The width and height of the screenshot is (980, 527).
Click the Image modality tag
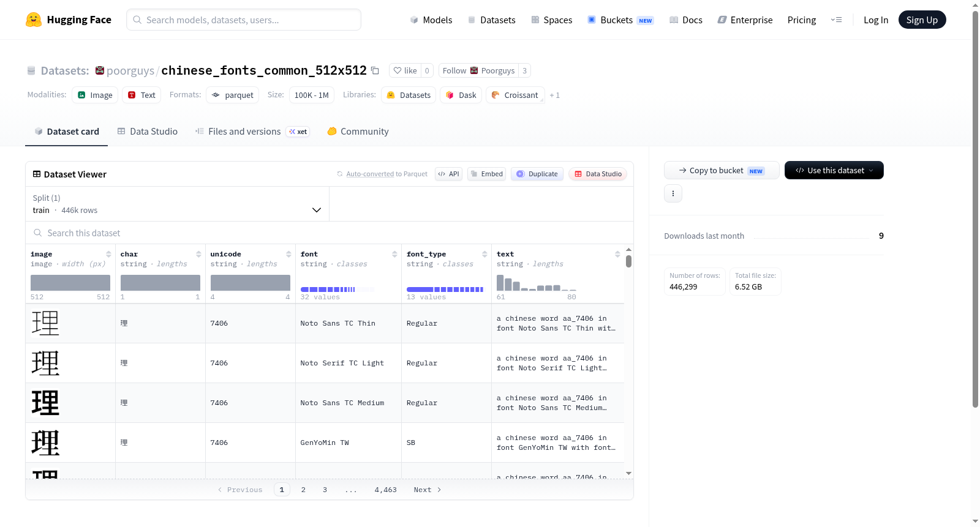(95, 95)
